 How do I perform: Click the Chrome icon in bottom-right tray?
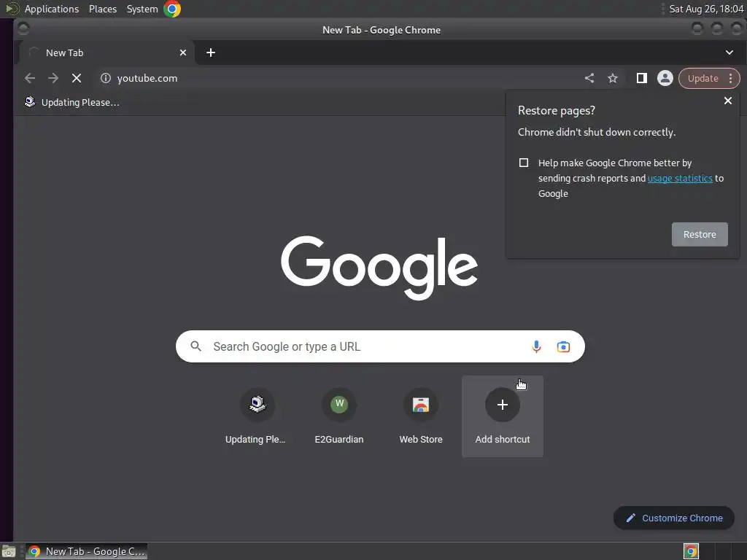[691, 551]
